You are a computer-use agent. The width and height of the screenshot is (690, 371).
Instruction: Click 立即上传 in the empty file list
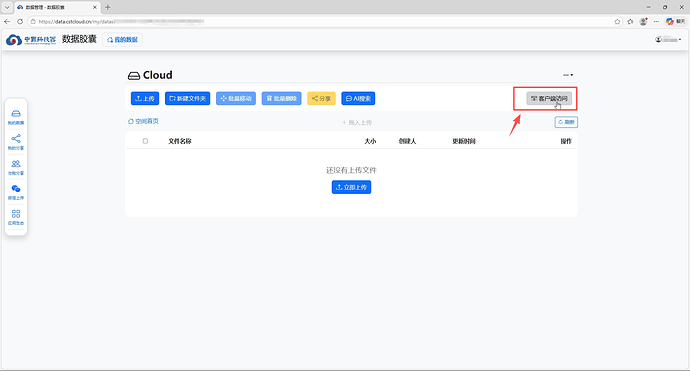pos(351,187)
